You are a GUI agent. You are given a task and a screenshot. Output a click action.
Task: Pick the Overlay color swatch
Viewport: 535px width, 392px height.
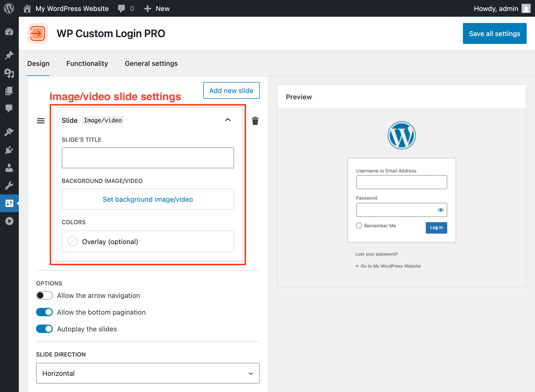[72, 241]
